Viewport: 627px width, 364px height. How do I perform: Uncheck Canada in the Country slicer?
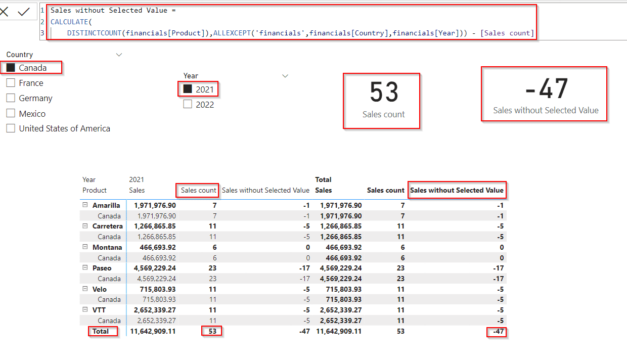tap(11, 67)
